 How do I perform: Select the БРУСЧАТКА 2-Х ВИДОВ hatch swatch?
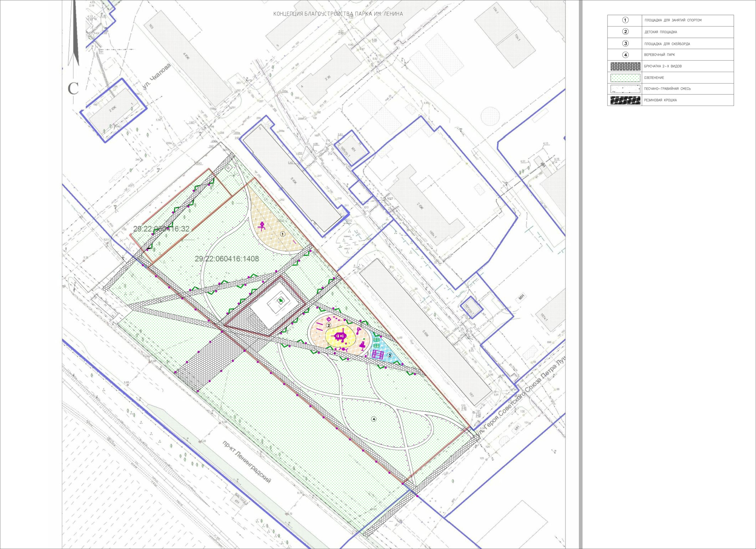625,66
